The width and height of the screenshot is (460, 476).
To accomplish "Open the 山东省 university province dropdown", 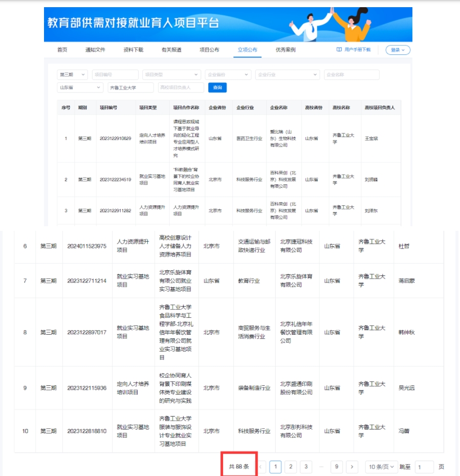I will tap(80, 88).
